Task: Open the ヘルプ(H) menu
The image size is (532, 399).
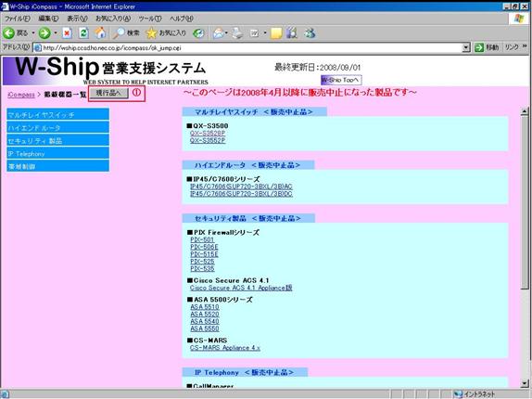Action: (x=182, y=19)
